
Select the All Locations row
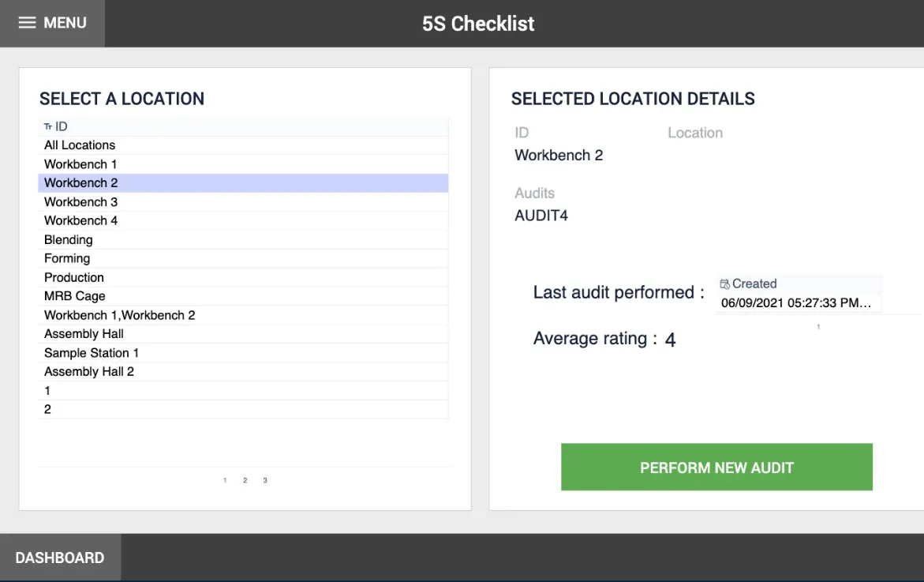pos(243,145)
